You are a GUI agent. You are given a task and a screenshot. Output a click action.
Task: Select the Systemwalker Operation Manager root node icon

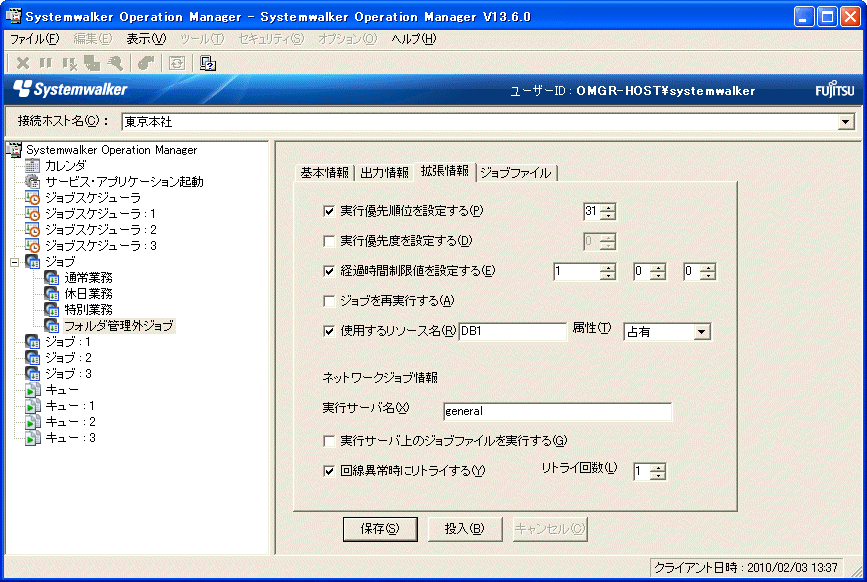[14, 150]
